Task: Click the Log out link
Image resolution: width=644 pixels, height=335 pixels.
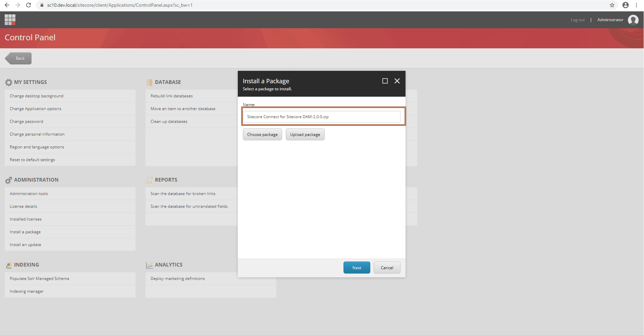Action: pyautogui.click(x=578, y=20)
